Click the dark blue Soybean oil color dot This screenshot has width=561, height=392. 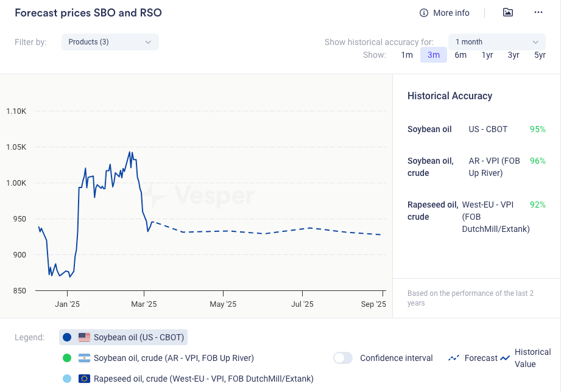click(x=67, y=337)
